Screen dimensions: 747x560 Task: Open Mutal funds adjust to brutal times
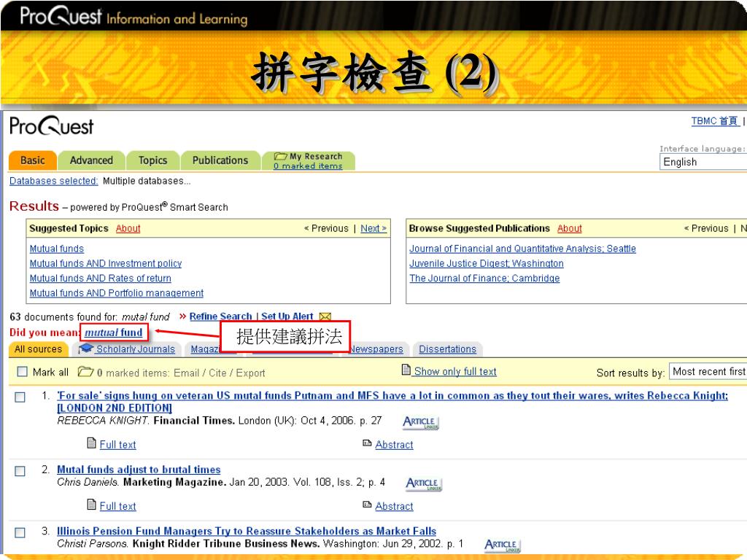(139, 470)
